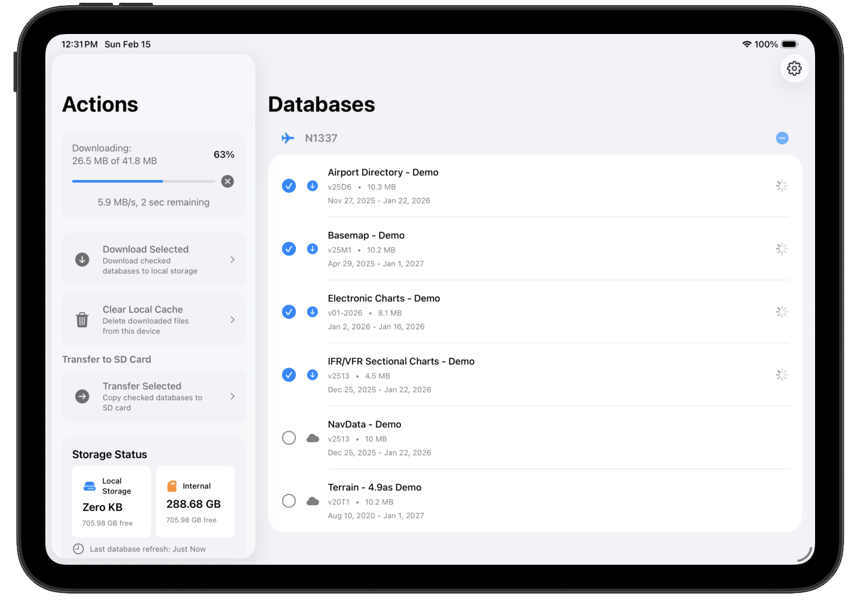Viewport: 867px width, 616px height.
Task: Click the cloud icon next to NavData - Demo
Action: point(313,438)
